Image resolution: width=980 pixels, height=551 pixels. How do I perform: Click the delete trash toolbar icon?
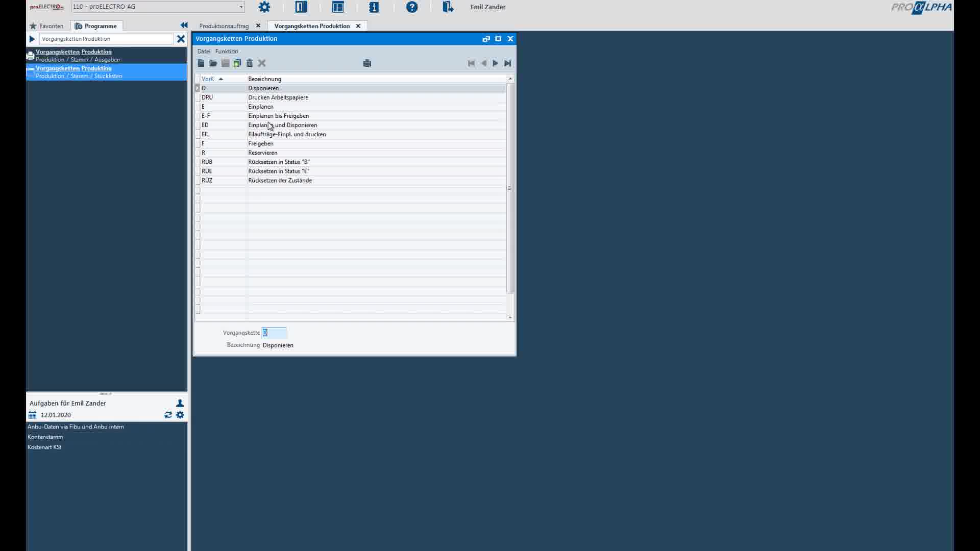(250, 63)
